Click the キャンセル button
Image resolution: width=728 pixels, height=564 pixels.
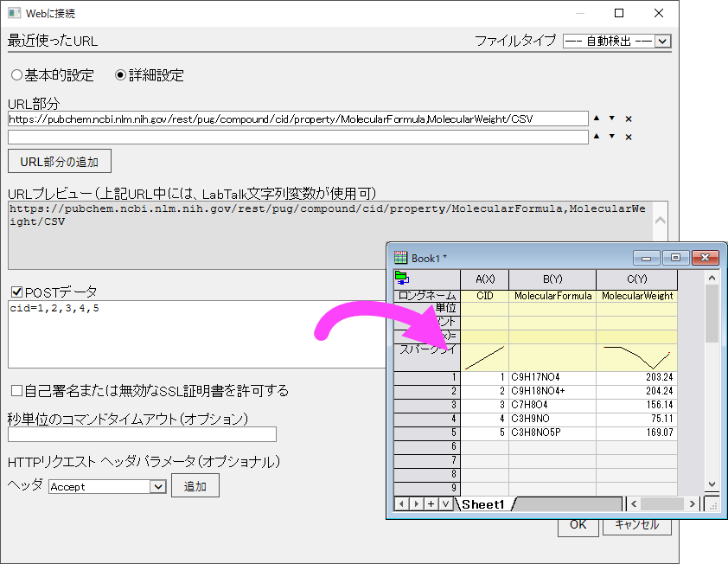click(637, 526)
